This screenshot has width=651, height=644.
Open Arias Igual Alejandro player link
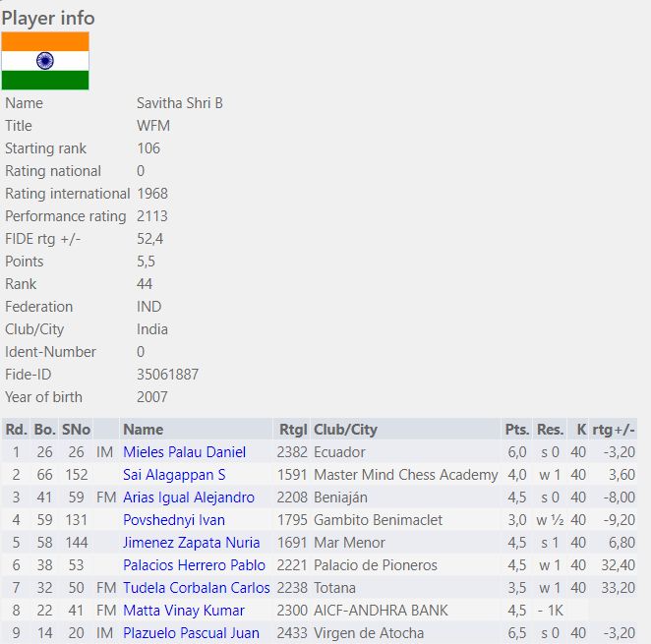[188, 498]
